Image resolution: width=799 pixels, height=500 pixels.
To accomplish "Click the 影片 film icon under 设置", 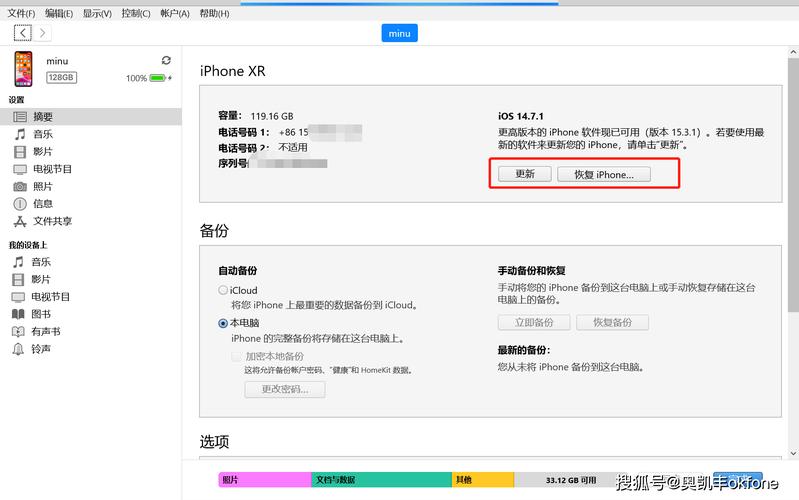I will click(20, 151).
